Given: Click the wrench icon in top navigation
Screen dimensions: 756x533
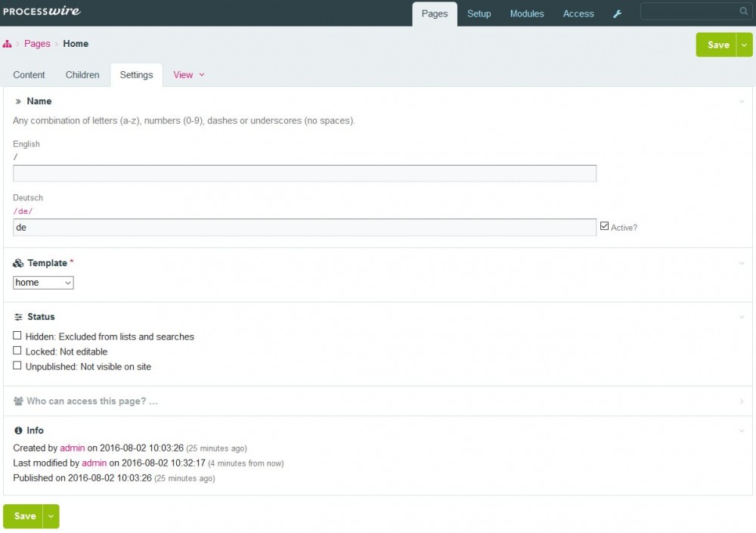Looking at the screenshot, I should click(617, 14).
